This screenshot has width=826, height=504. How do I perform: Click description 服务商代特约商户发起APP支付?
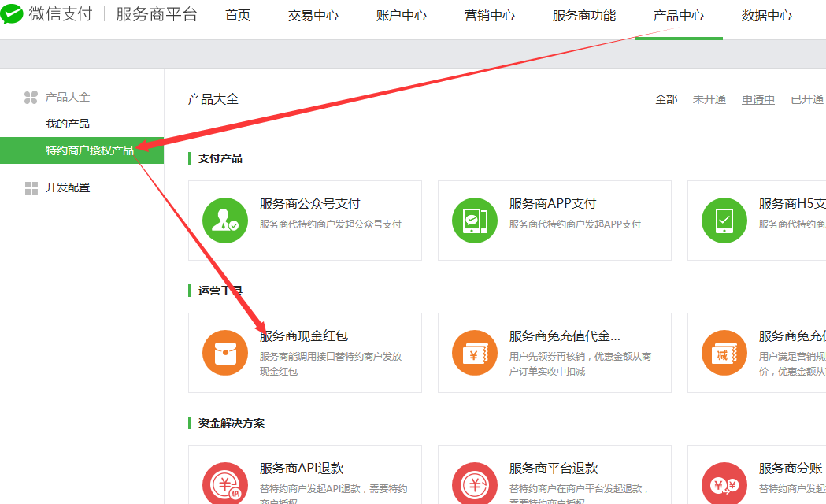pyautogui.click(x=575, y=224)
